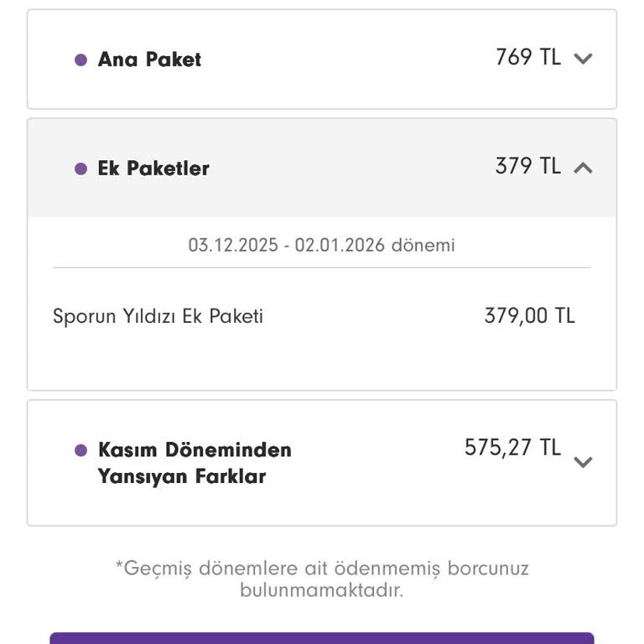Collapse the Ek Paketler chevron
The image size is (644, 644).
[x=583, y=168]
